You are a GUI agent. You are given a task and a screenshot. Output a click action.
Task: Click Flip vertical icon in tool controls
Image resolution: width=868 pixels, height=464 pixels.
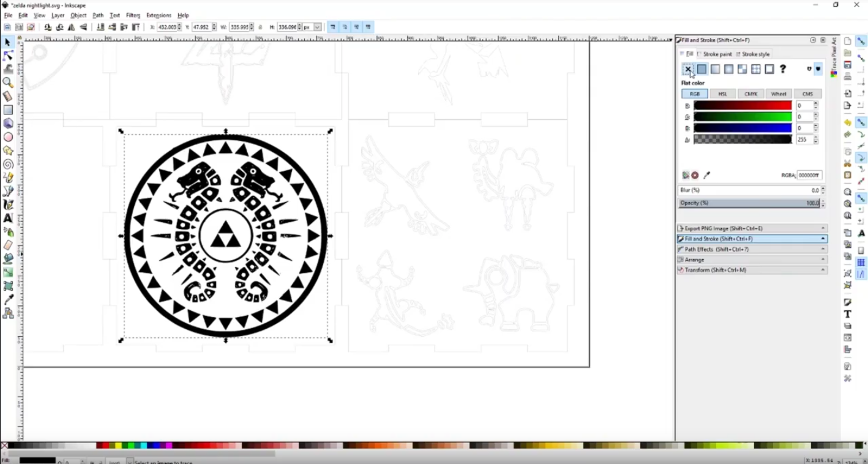[83, 27]
